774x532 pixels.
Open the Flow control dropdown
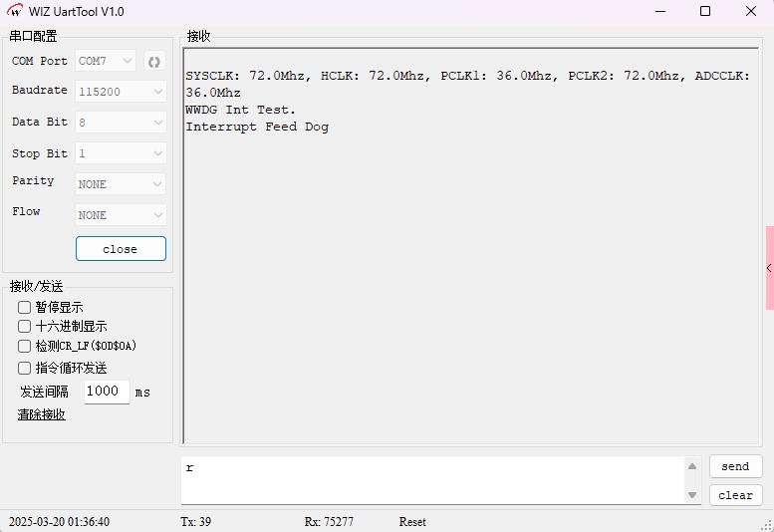pyautogui.click(x=121, y=215)
